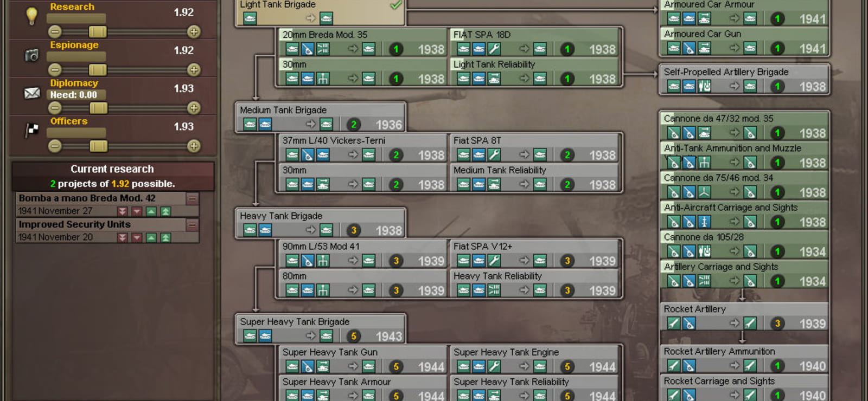The width and height of the screenshot is (868, 401).
Task: Click the Officers flag icon
Action: click(33, 130)
